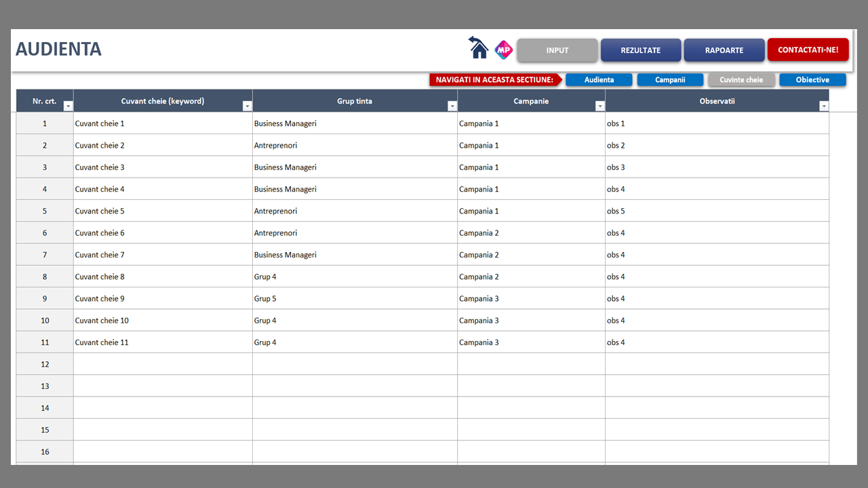The image size is (868, 488).
Task: Click the MP logo icon
Action: coord(503,49)
